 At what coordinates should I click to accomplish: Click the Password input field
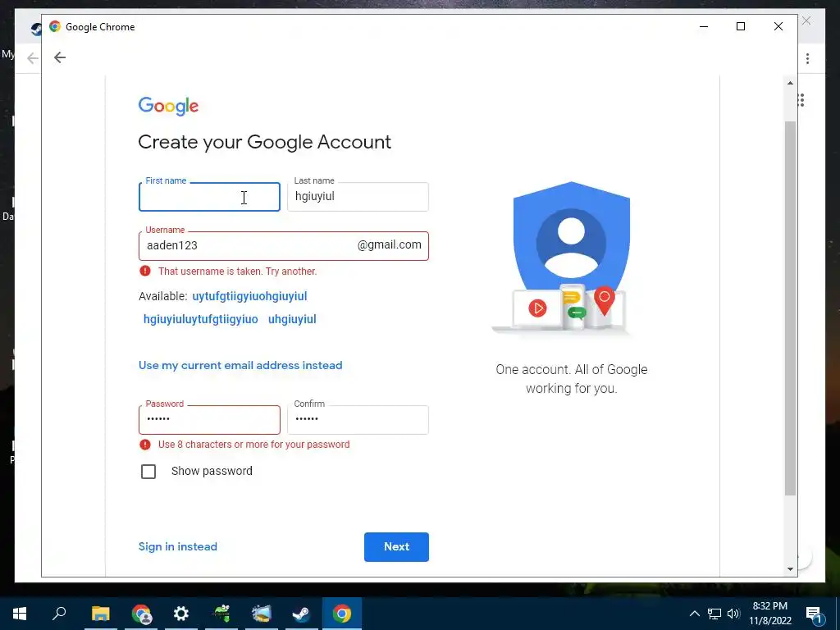point(209,419)
